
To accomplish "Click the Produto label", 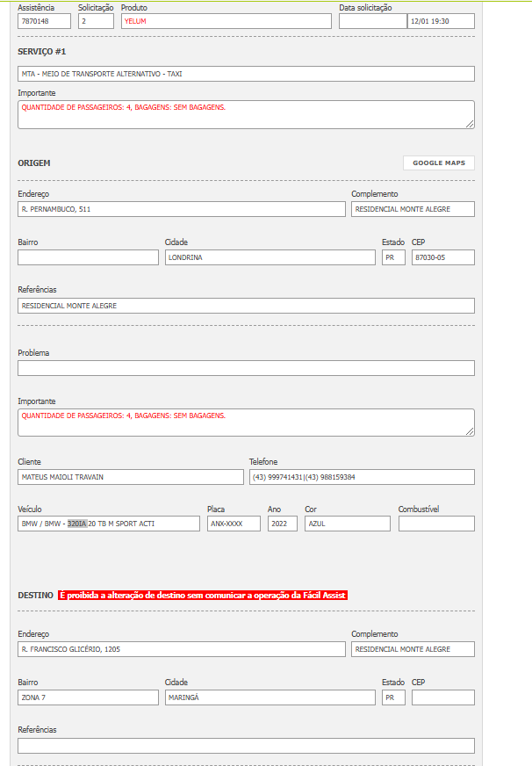I will (134, 8).
